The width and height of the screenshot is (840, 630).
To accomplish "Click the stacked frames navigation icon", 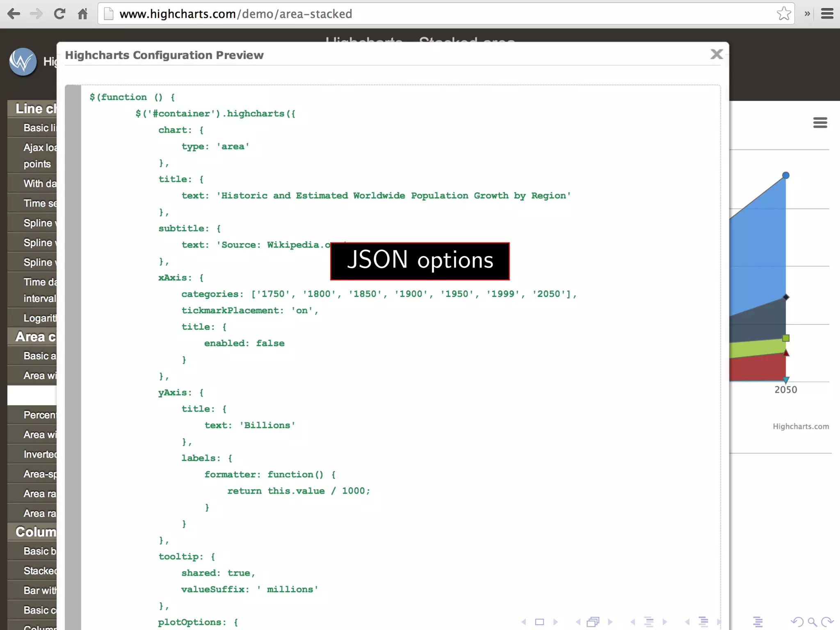I will point(593,622).
